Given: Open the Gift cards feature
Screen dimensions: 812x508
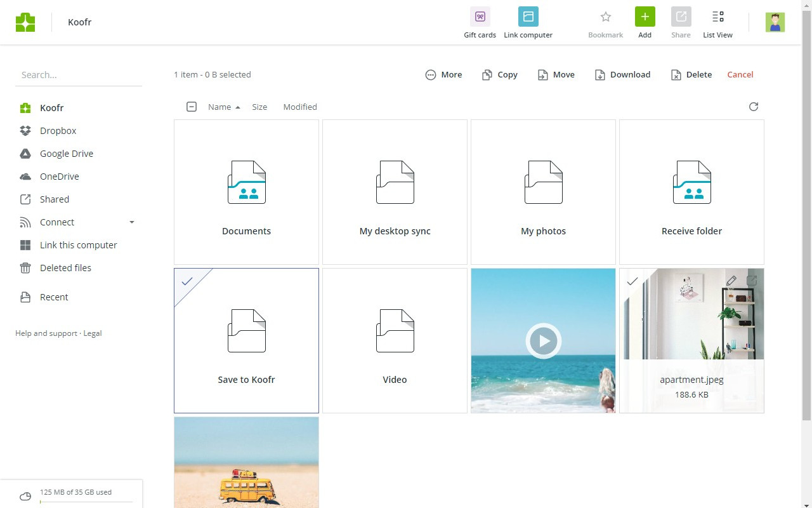Looking at the screenshot, I should [x=480, y=22].
